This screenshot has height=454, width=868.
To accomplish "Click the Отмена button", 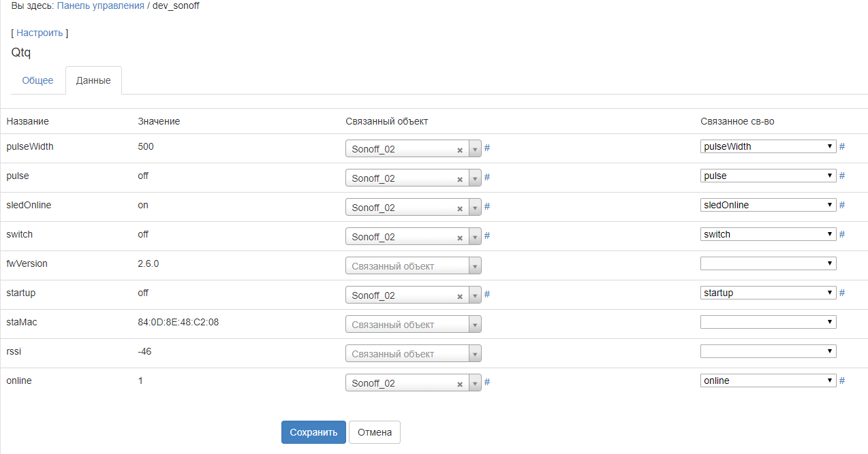I will tap(375, 432).
